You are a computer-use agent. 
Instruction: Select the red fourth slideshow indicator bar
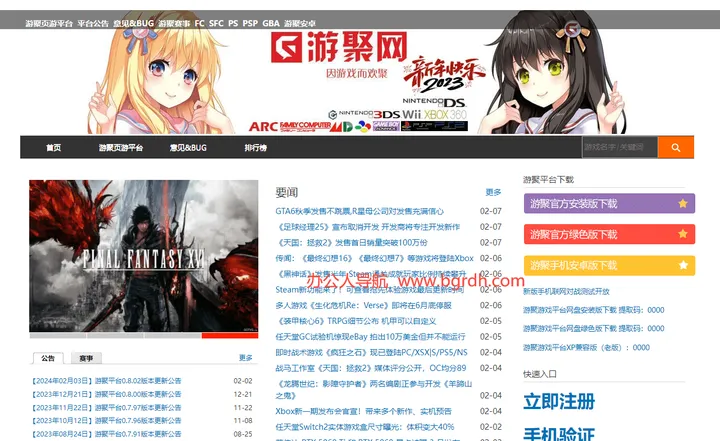tap(230, 336)
